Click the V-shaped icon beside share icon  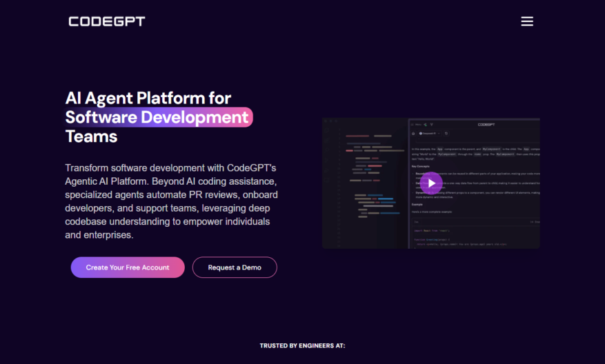[432, 125]
